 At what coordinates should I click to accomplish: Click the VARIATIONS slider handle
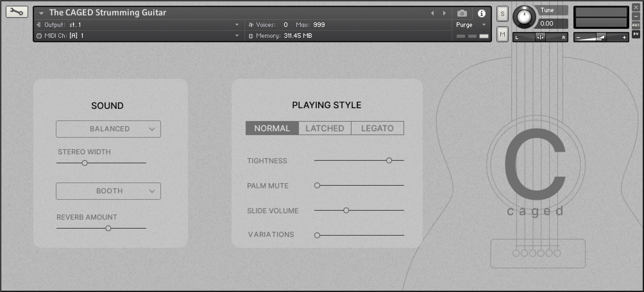pyautogui.click(x=317, y=235)
